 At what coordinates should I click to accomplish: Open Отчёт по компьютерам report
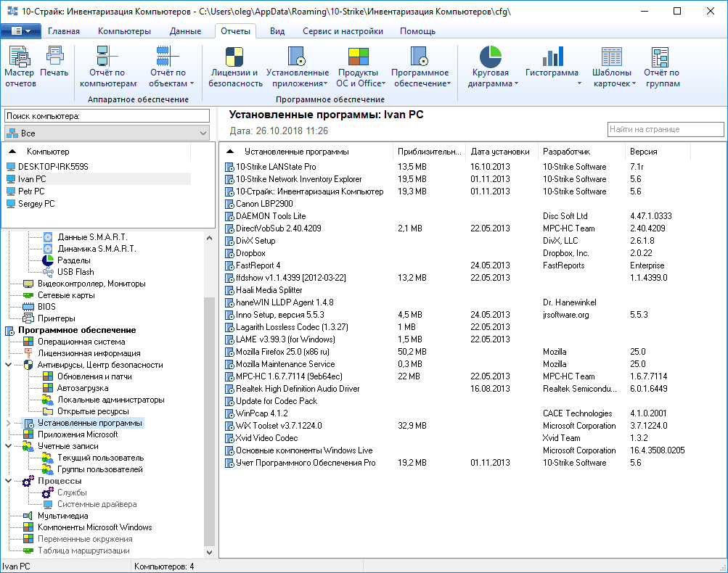107,67
